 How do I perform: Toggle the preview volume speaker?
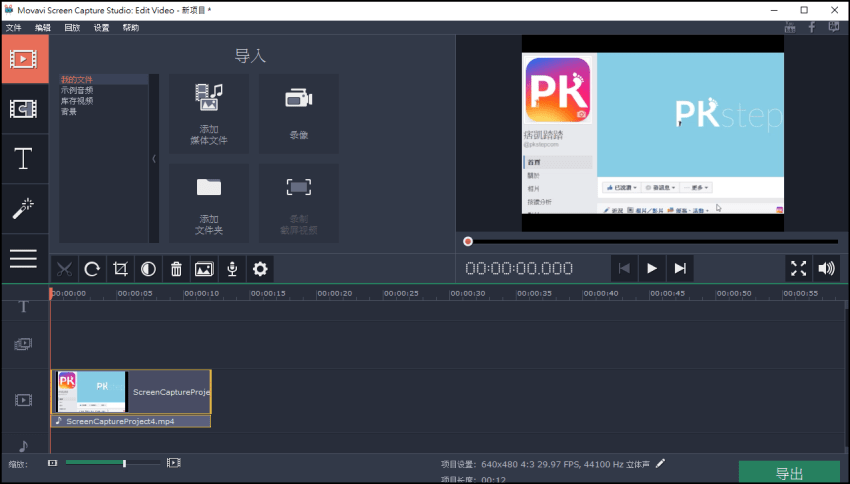(827, 268)
